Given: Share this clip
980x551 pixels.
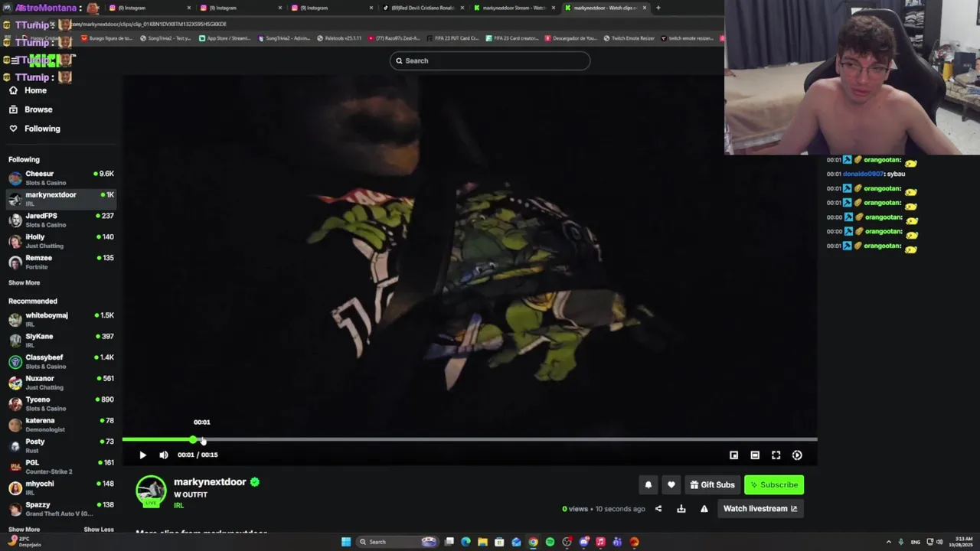Looking at the screenshot, I should pyautogui.click(x=658, y=508).
